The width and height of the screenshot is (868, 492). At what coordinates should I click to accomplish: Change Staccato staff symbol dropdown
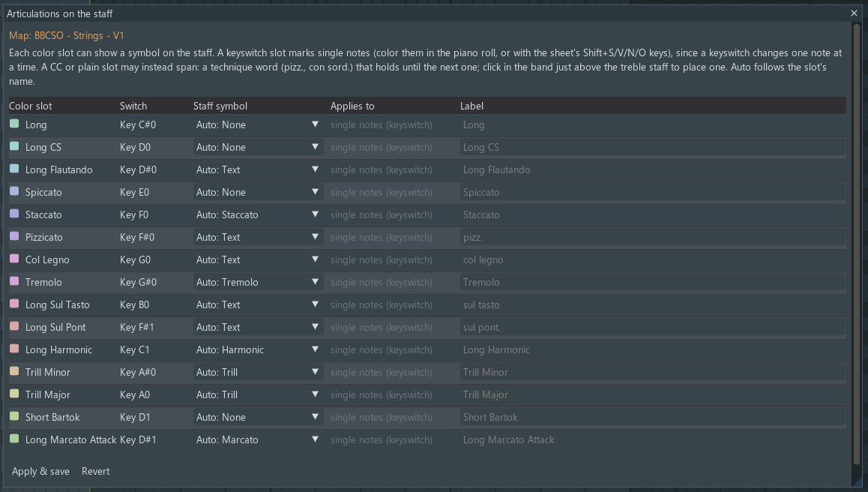point(258,215)
